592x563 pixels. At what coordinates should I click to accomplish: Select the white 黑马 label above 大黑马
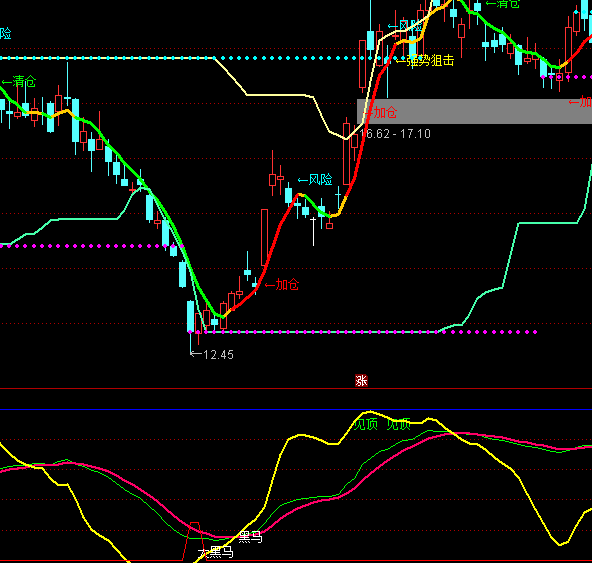pos(250,537)
